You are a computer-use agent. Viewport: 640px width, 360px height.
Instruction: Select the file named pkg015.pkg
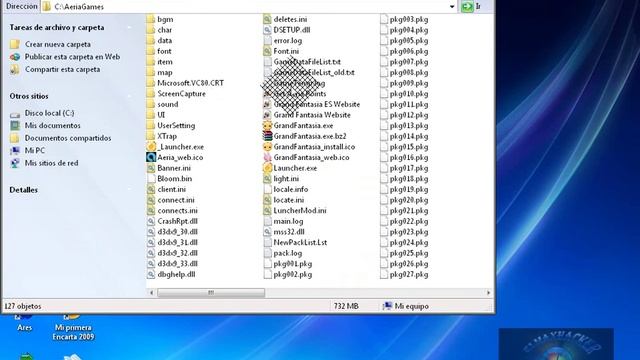[x=409, y=147]
